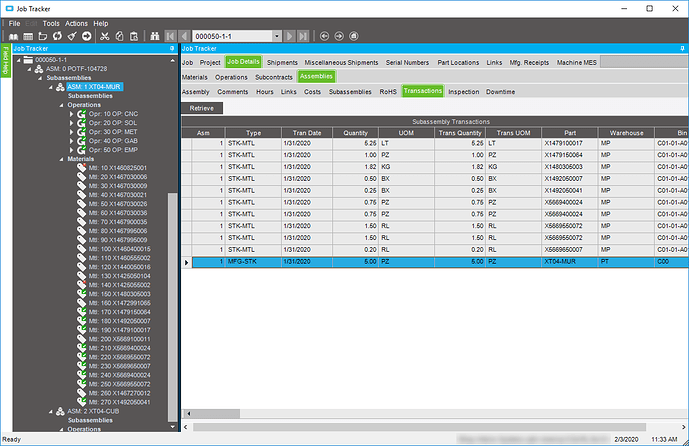Open the Field Help side tab
689x446 pixels.
point(6,61)
